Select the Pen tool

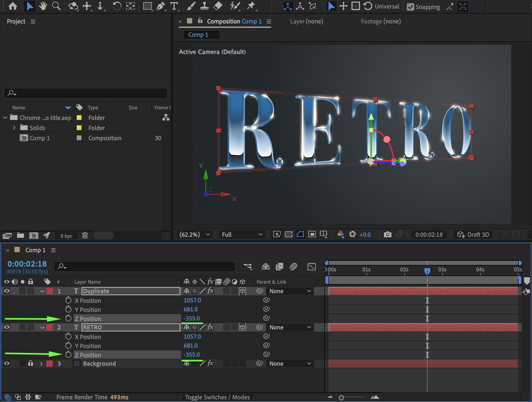coord(161,6)
